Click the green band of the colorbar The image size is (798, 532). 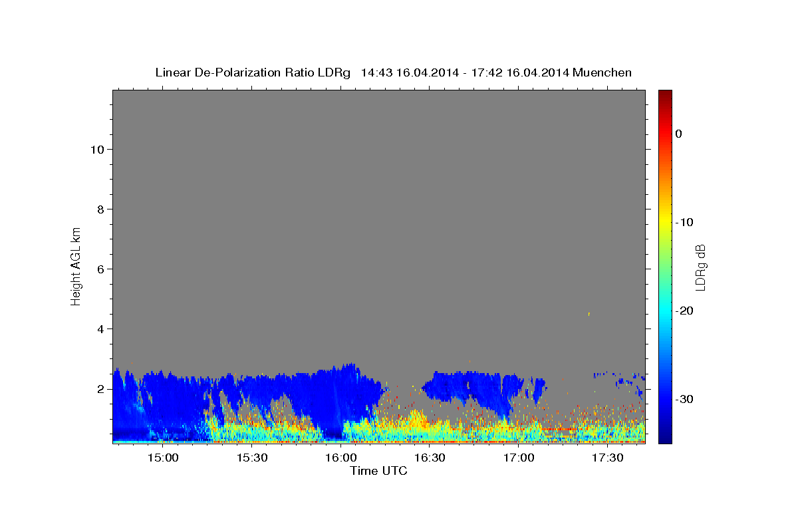pyautogui.click(x=665, y=266)
